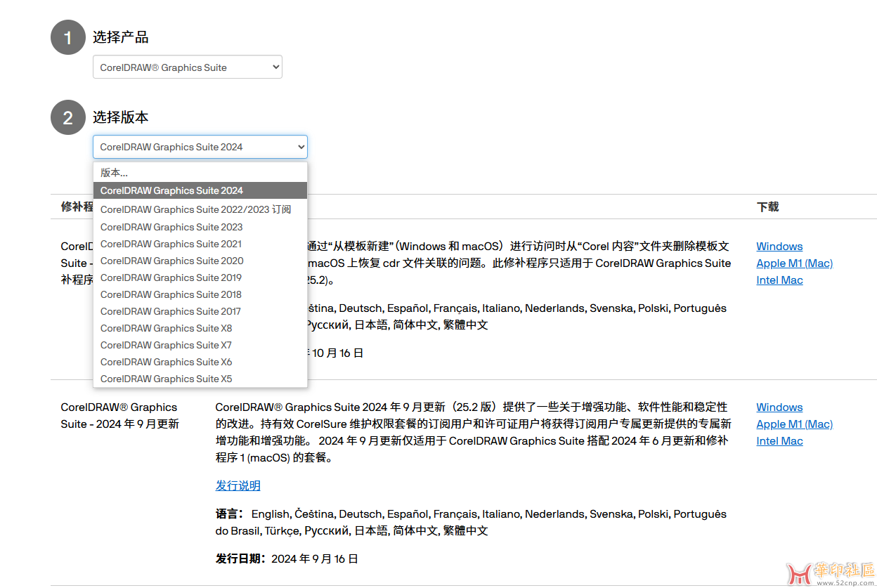Click the CorelDRAW® Graphics Suite - 2024 年 9 月更新 title
Image resolution: width=877 pixels, height=588 pixels.
tap(119, 416)
